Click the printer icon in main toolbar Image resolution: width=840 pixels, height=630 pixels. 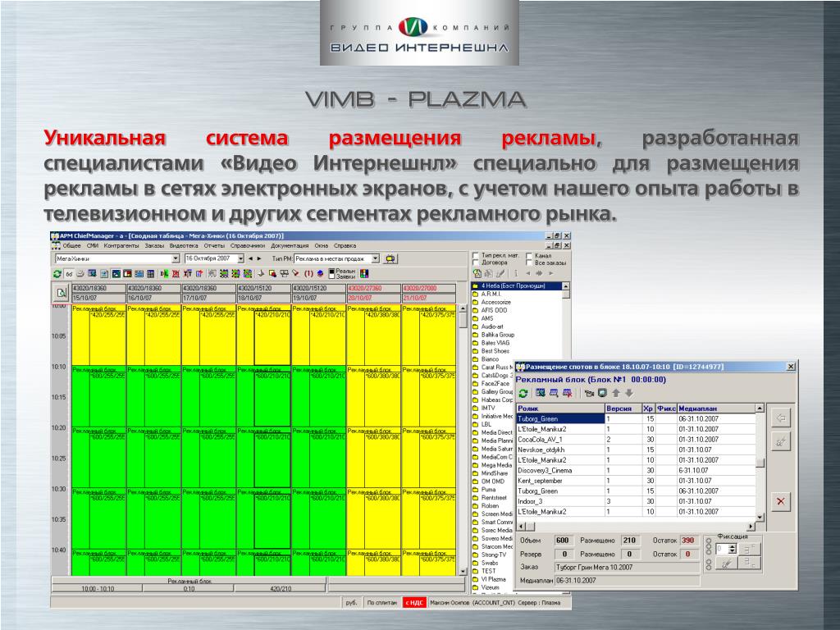80,274
